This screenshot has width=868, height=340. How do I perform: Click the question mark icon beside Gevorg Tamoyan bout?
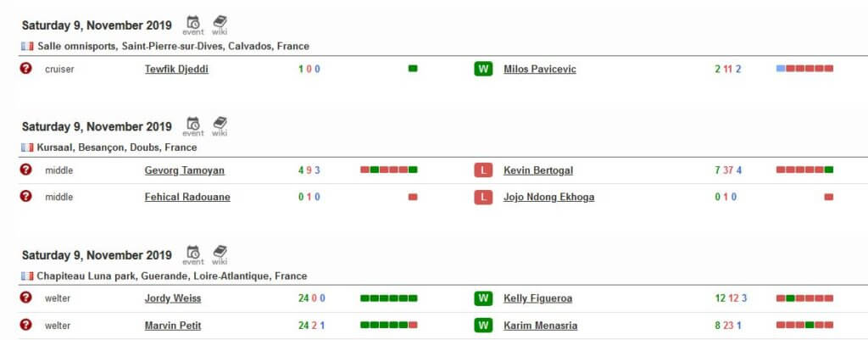coord(25,170)
